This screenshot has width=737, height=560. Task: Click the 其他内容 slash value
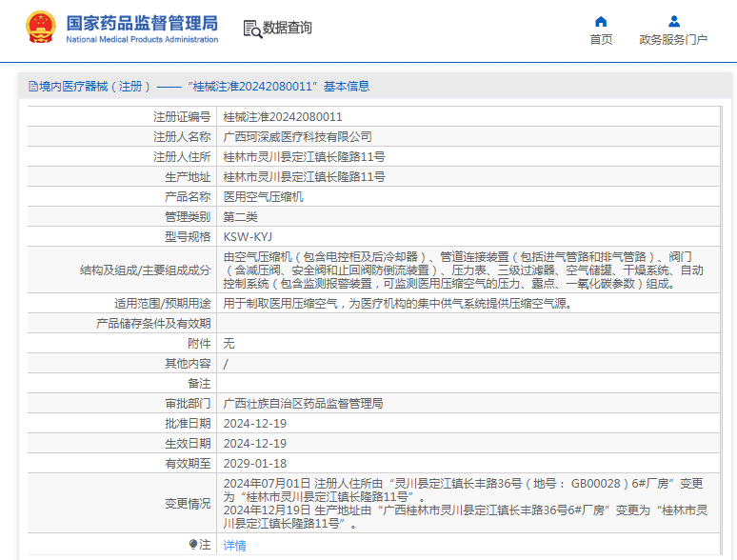coord(226,364)
